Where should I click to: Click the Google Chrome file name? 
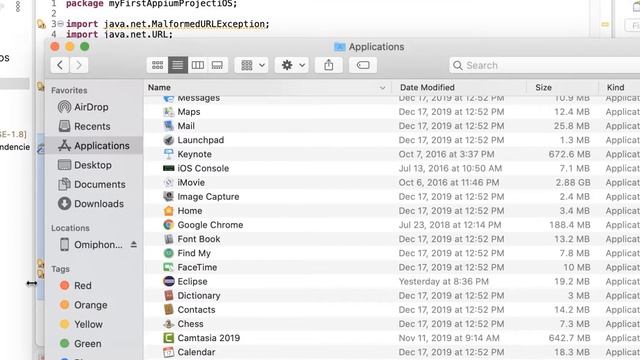coord(210,225)
